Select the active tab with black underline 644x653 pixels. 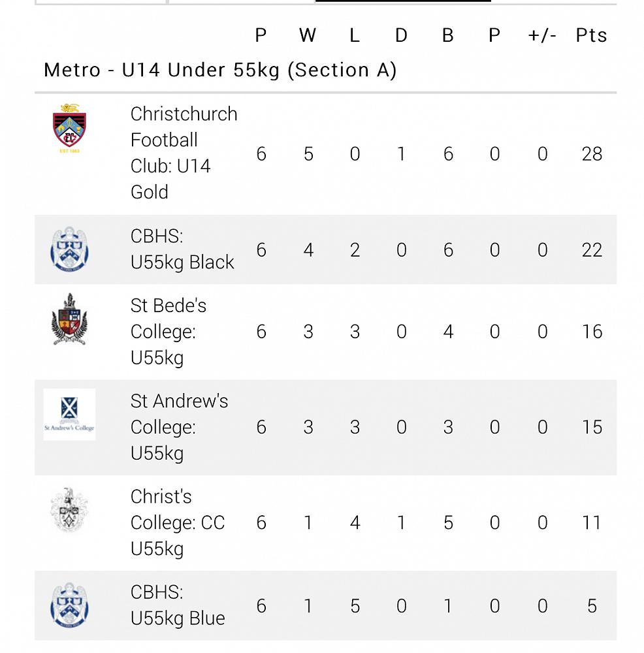click(x=403, y=2)
